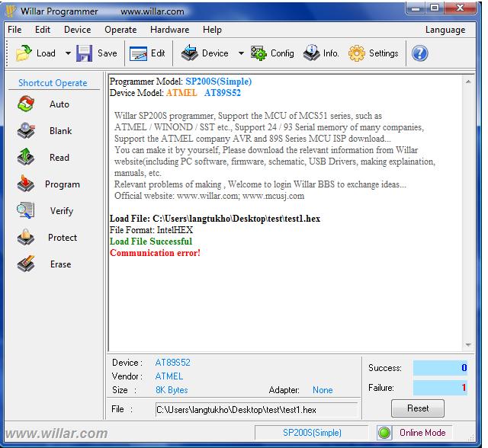
Task: Click the Device chip icon in toolbar
Action: [x=189, y=53]
